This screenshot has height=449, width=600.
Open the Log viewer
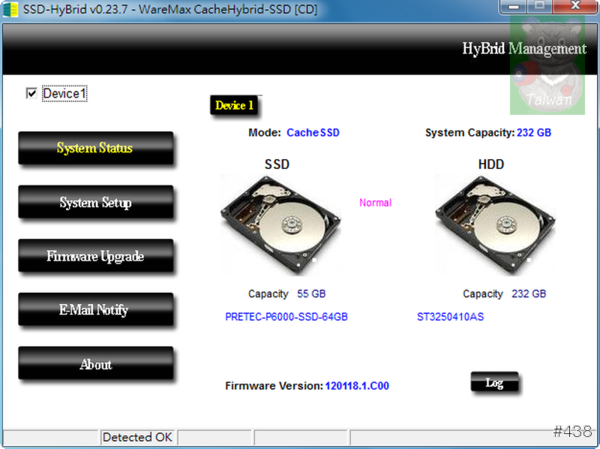494,382
